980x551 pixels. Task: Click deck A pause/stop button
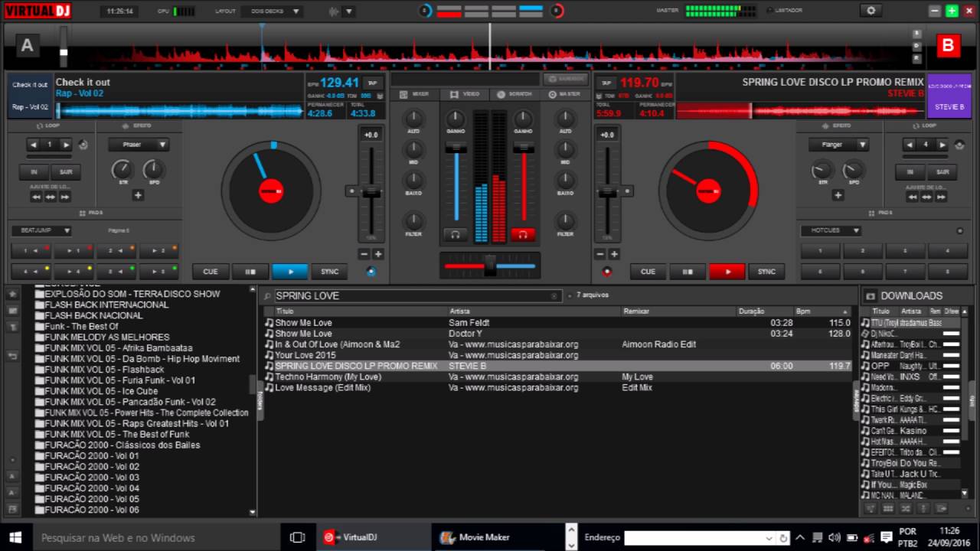click(x=250, y=272)
